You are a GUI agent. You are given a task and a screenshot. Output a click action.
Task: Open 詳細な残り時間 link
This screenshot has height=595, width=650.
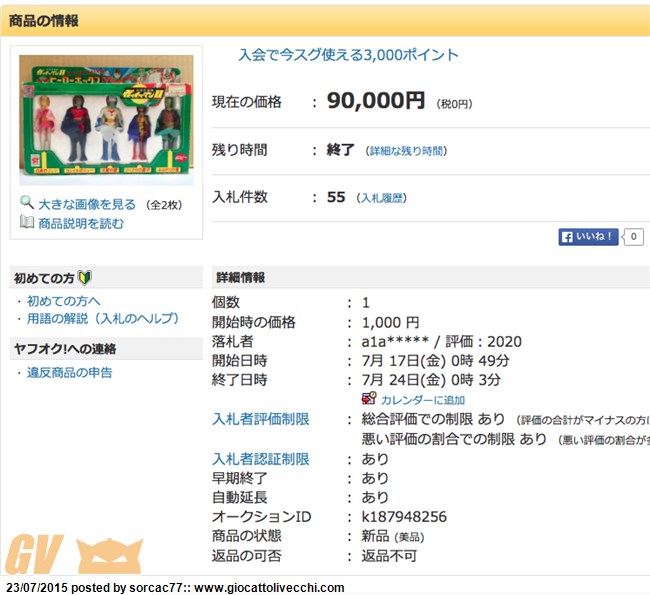pyautogui.click(x=405, y=151)
